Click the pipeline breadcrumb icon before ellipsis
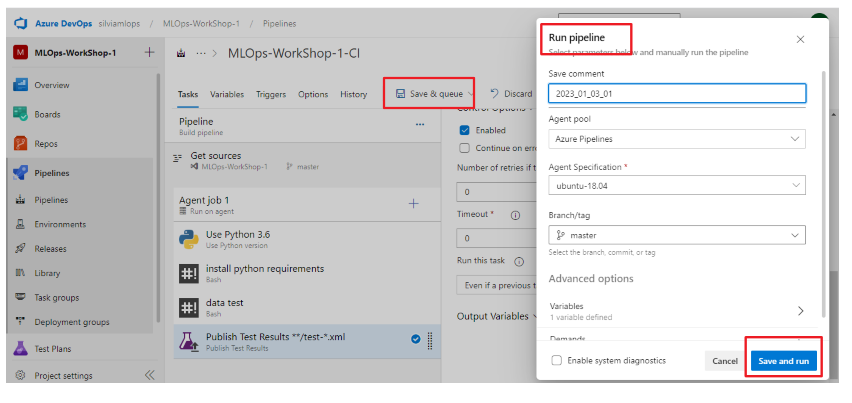Screen dimensions: 852x403 point(181,53)
